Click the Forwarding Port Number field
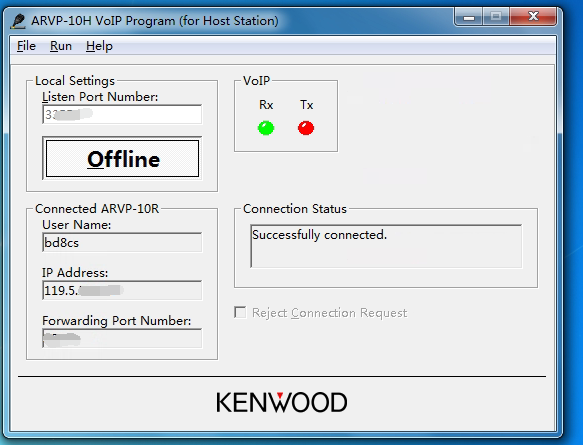Screen dimensions: 583x445 pos(122,338)
